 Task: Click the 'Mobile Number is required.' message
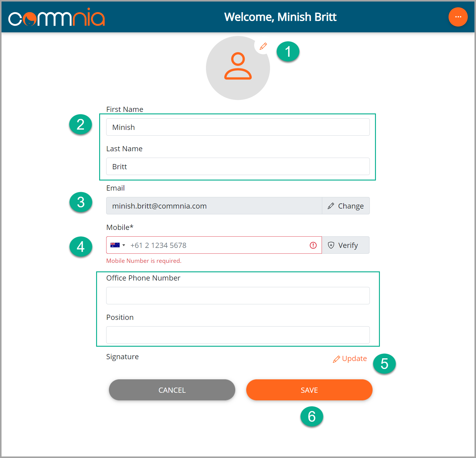[144, 261]
